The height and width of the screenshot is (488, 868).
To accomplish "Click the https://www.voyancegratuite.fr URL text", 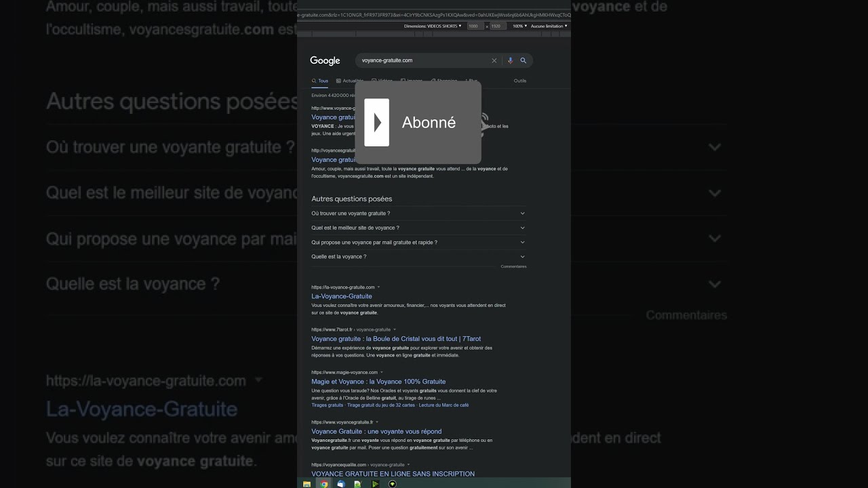I will click(342, 422).
